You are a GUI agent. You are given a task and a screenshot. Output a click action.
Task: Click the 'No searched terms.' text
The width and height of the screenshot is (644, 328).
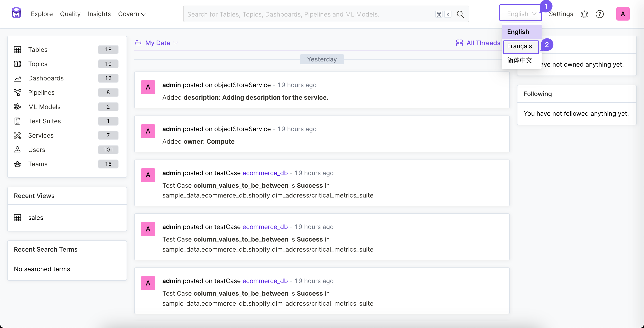coord(43,269)
